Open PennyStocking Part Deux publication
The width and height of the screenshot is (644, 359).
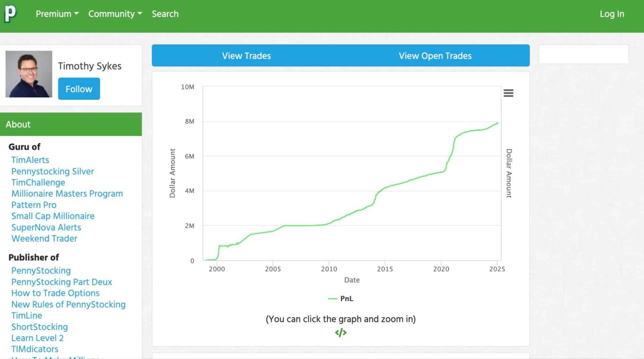[x=62, y=282]
